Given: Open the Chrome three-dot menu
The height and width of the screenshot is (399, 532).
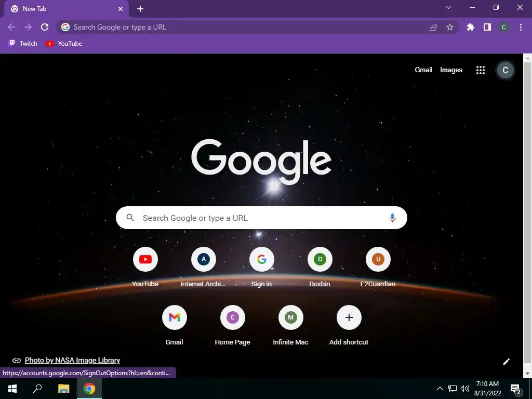Looking at the screenshot, I should pos(521,27).
